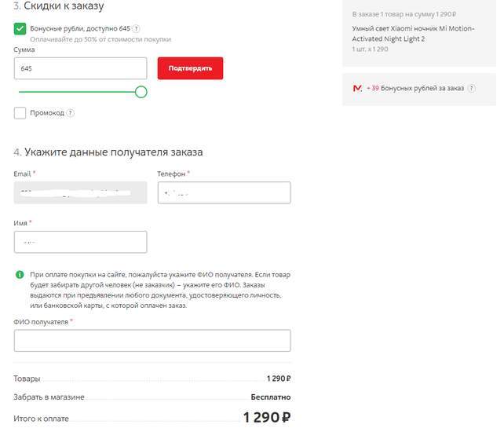The height and width of the screenshot is (428, 504).
Task: Open the Xiaomi Mi Motion-Activated Night Light product name
Action: [x=401, y=32]
